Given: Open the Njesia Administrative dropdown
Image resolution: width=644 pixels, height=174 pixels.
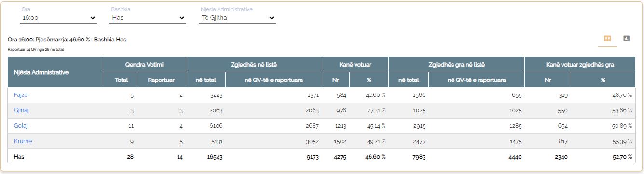Looking at the screenshot, I should pyautogui.click(x=238, y=18).
